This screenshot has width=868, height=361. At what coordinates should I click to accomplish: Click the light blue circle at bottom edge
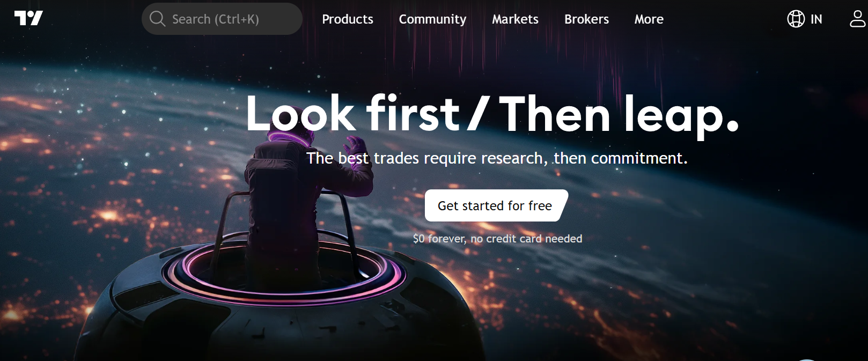pos(807,359)
